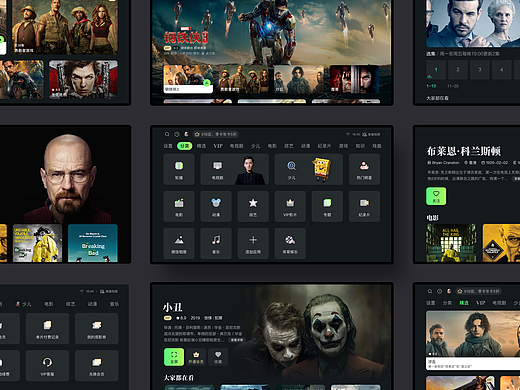Open the 综艺 star tile
Screen dimensions: 520x390
pos(253,206)
